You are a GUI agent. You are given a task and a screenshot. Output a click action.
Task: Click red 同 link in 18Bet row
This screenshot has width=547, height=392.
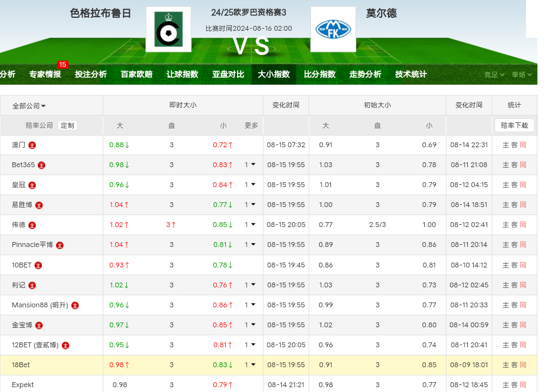(x=523, y=365)
